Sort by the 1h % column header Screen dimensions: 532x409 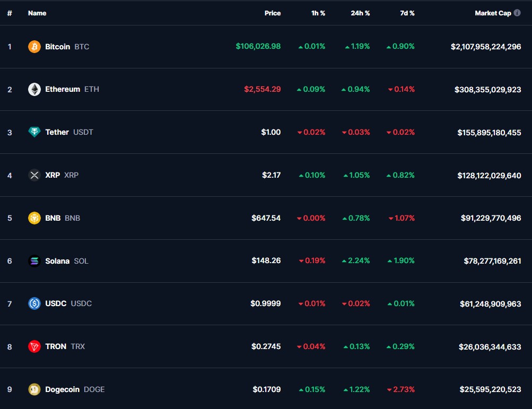(318, 13)
